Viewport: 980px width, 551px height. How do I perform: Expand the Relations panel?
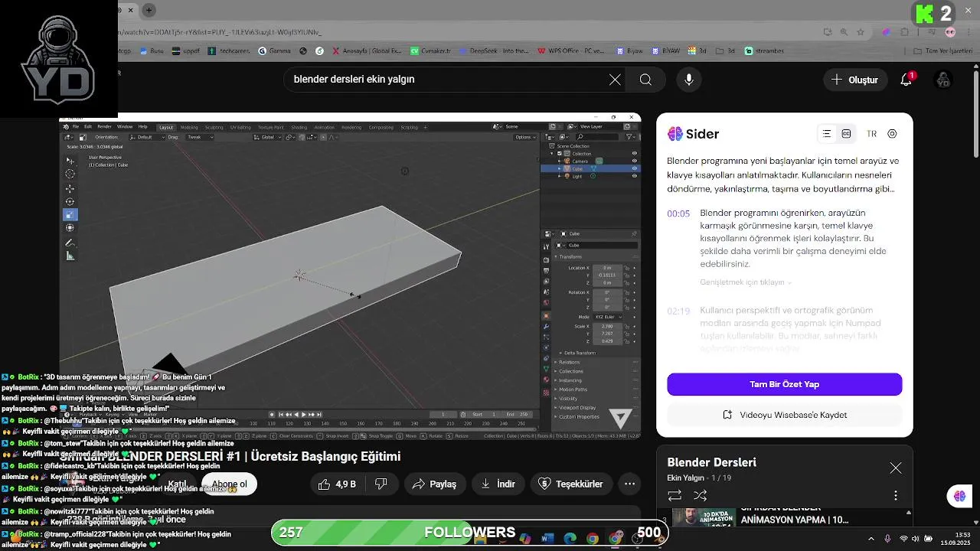[x=569, y=362]
